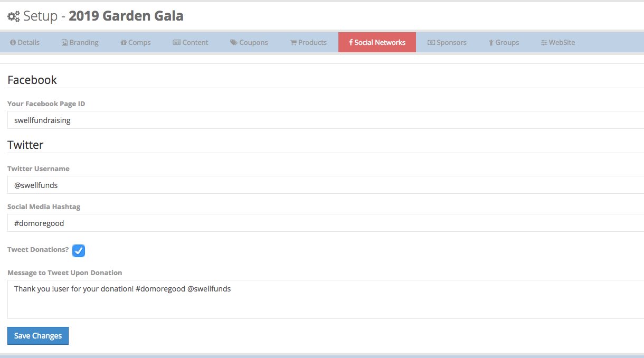
Task: Click the gears icon beside Setup title
Action: point(14,16)
